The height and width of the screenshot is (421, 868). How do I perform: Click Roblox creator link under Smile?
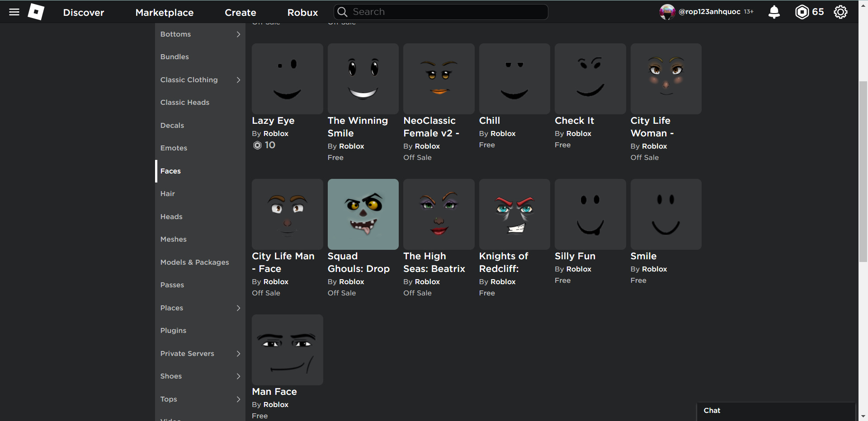click(654, 269)
